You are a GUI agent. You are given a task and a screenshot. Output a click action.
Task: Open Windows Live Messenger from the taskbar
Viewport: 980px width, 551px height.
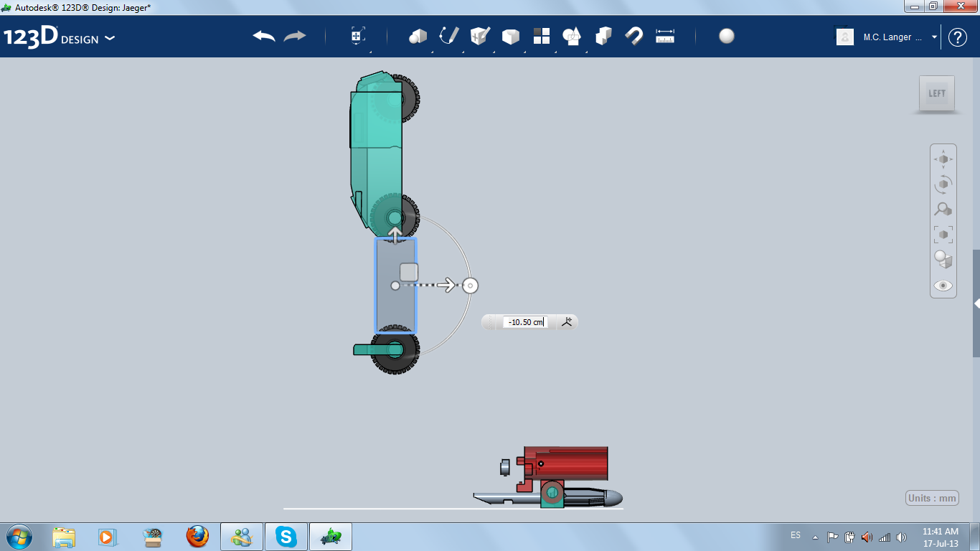click(242, 537)
